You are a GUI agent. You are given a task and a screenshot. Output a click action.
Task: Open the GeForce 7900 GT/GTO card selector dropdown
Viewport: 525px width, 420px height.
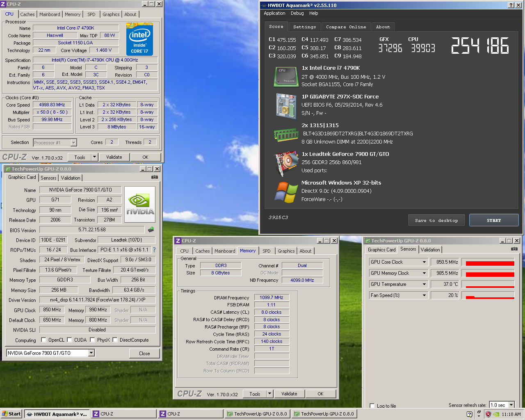pyautogui.click(x=91, y=353)
